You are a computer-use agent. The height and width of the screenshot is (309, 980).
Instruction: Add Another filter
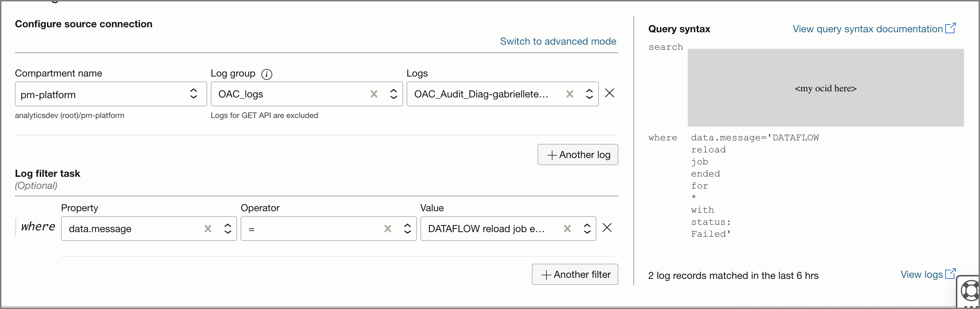click(575, 274)
